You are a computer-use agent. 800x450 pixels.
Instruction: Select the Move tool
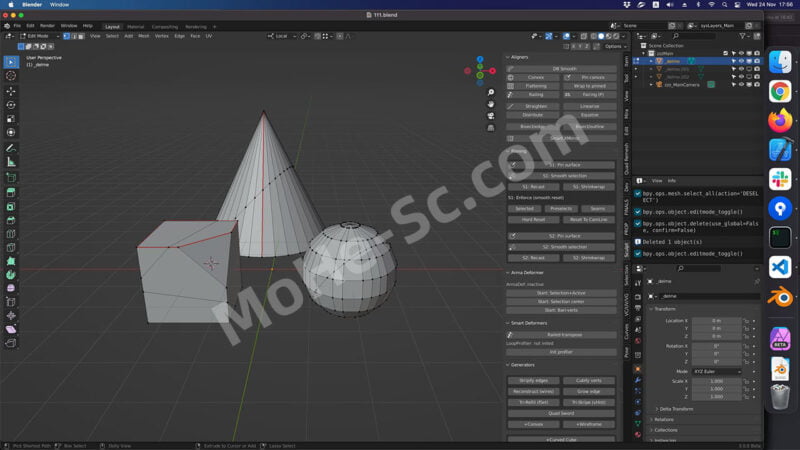click(11, 91)
